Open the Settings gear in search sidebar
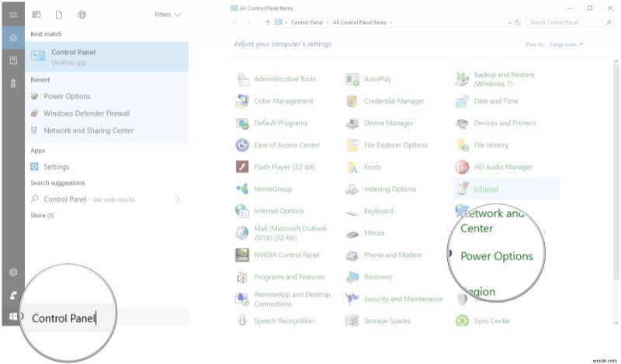This screenshot has width=621, height=364. click(x=13, y=272)
